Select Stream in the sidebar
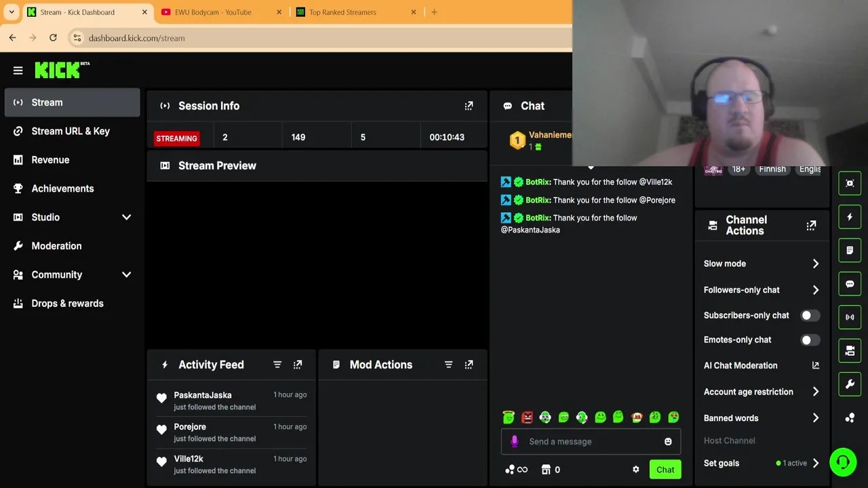868x488 pixels. (x=72, y=102)
